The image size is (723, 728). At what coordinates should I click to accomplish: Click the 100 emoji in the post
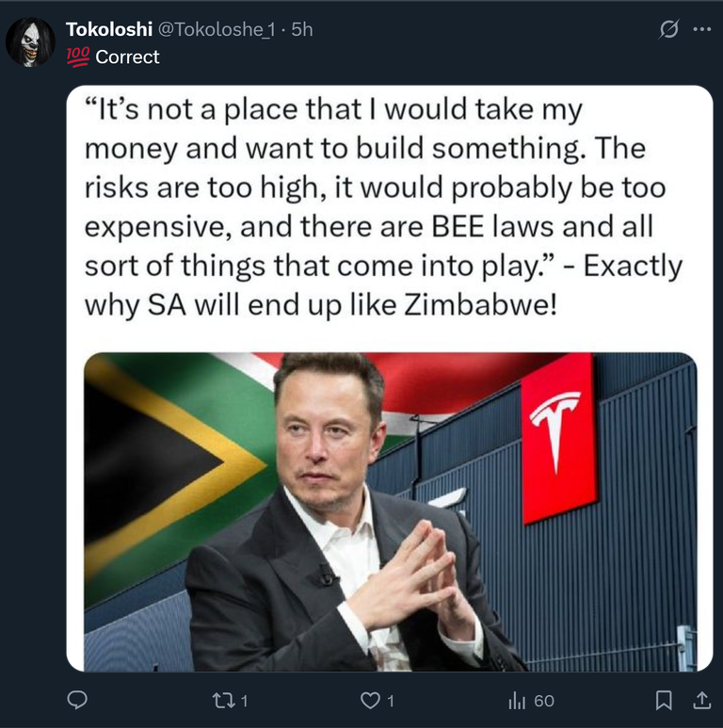coord(78,57)
